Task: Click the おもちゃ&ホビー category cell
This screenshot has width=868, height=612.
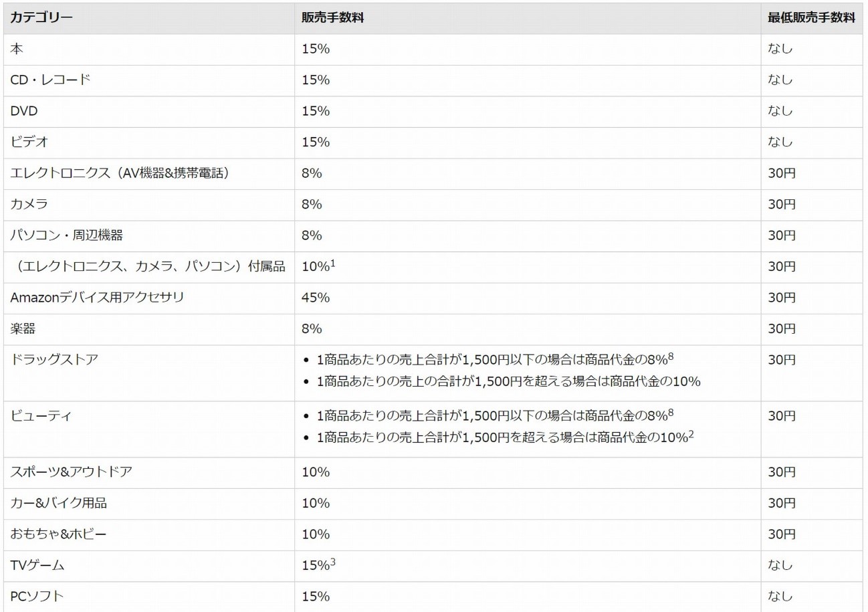Action: (x=58, y=534)
